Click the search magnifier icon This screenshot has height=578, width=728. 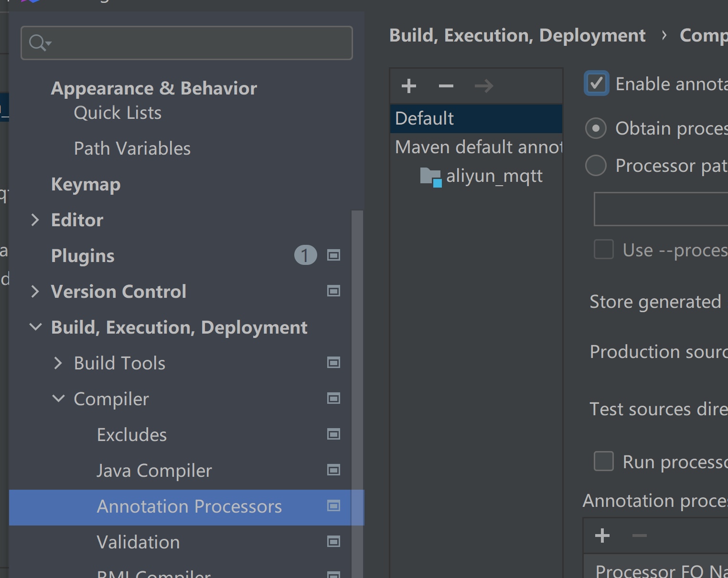coord(38,43)
